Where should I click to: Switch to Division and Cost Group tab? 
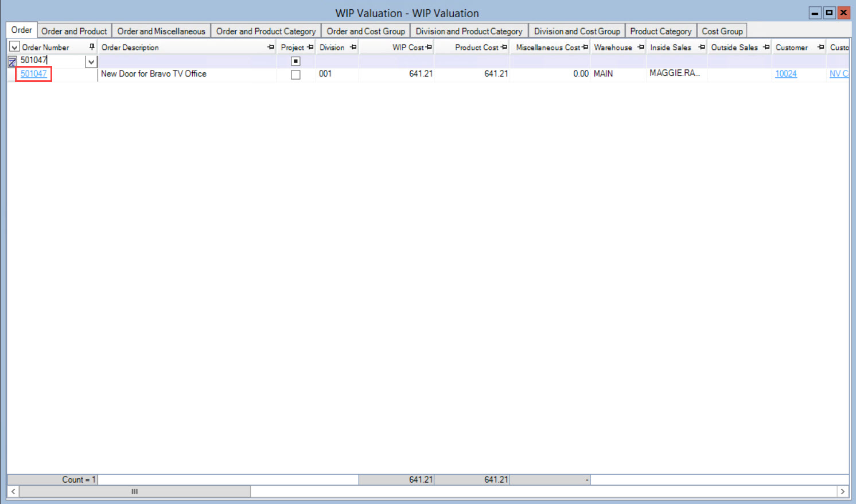pos(577,31)
